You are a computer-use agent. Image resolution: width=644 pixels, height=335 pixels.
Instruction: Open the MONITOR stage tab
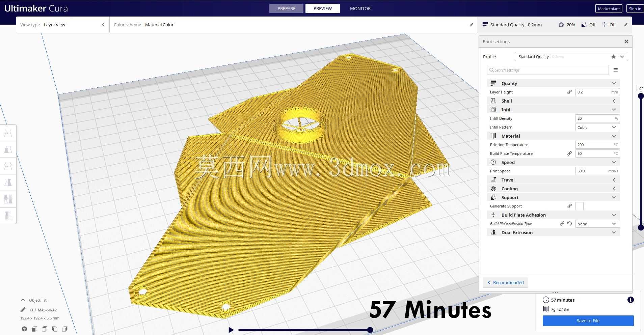[360, 8]
